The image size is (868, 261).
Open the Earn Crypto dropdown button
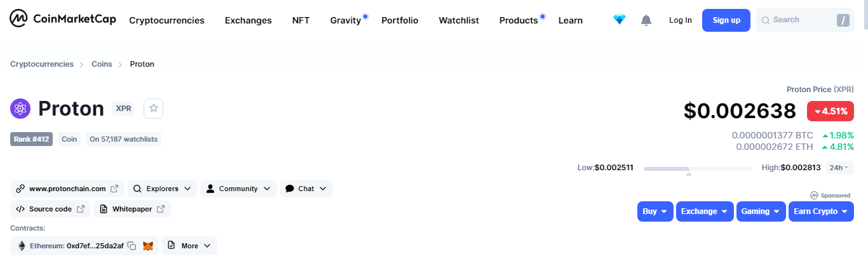[x=821, y=211]
